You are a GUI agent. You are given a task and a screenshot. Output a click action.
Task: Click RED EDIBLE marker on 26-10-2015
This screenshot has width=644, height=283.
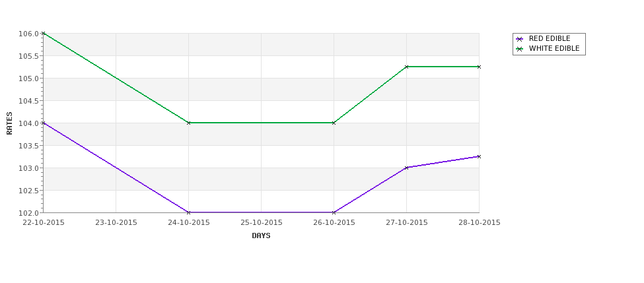tap(334, 212)
